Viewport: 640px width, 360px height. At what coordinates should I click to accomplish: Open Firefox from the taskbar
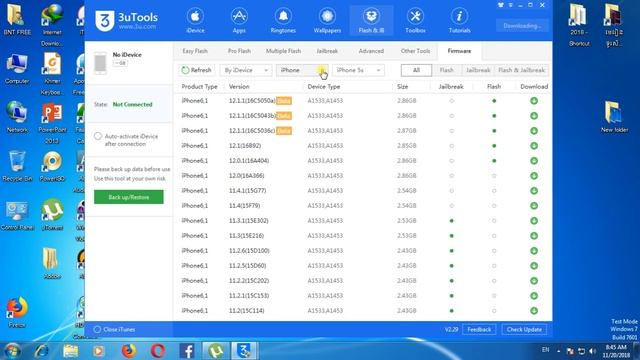[x=129, y=351]
